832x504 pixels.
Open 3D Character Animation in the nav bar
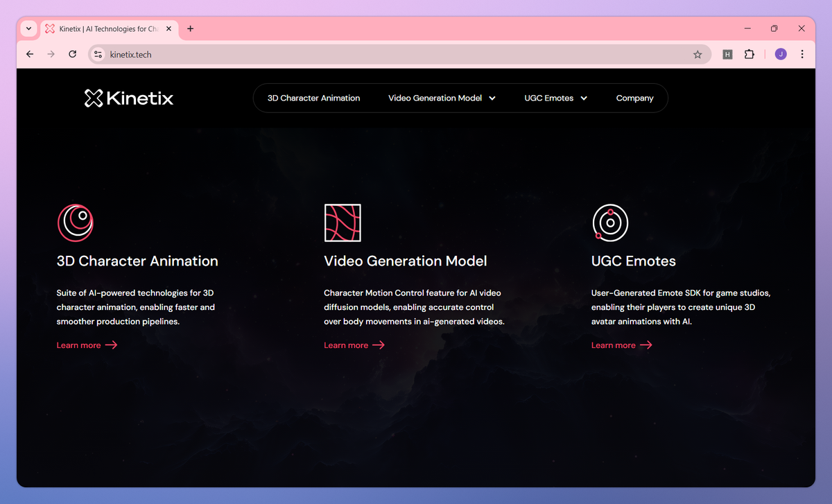pyautogui.click(x=314, y=98)
